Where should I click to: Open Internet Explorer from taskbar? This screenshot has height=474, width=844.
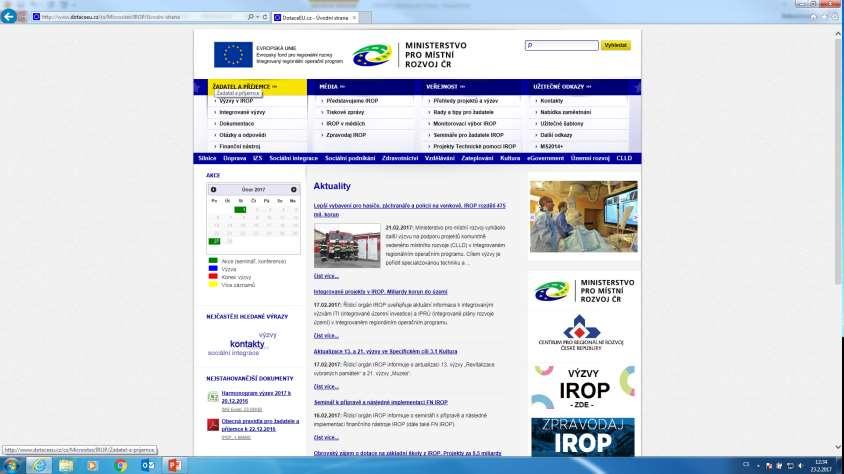coord(39,465)
